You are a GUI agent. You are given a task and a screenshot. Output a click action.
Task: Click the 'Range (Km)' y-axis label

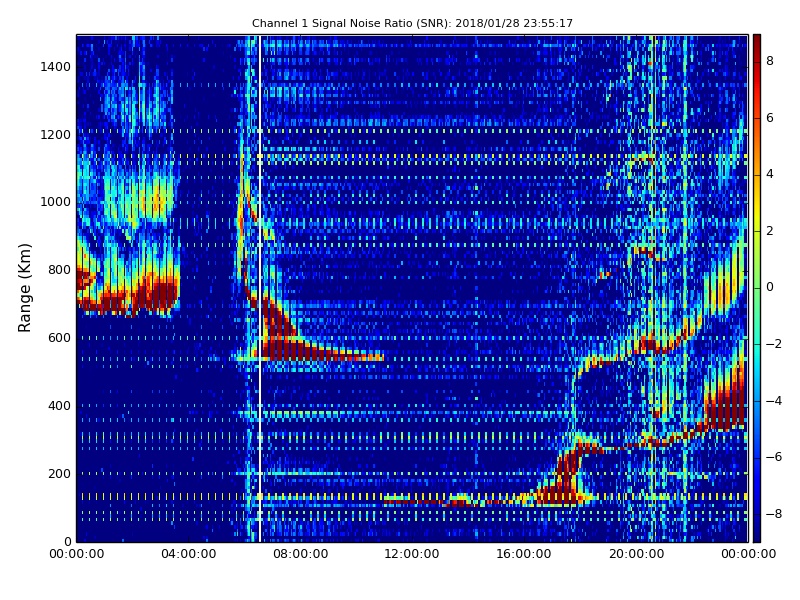pyautogui.click(x=24, y=288)
